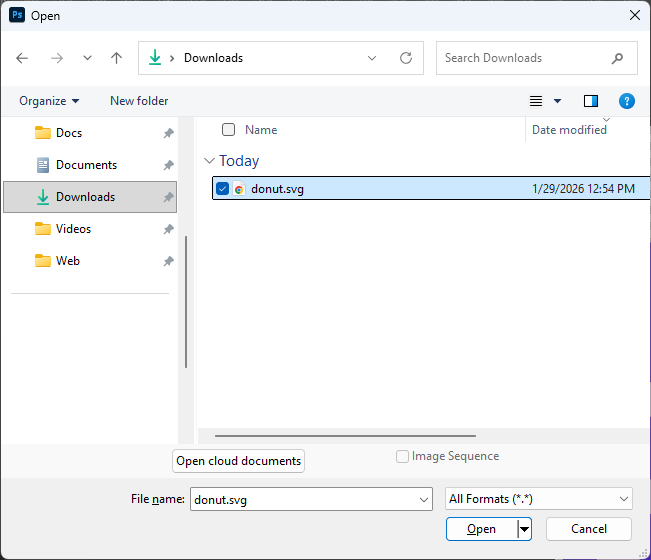651x560 pixels.
Task: Show the preview pane
Action: click(590, 101)
